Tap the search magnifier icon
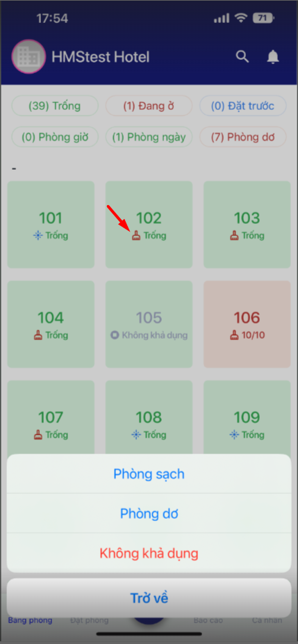 coord(242,57)
